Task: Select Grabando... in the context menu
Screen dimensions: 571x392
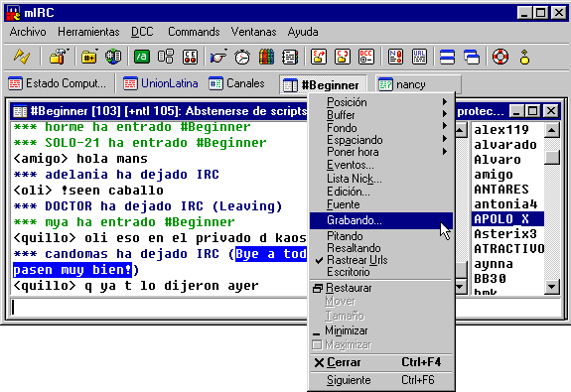Action: point(381,220)
